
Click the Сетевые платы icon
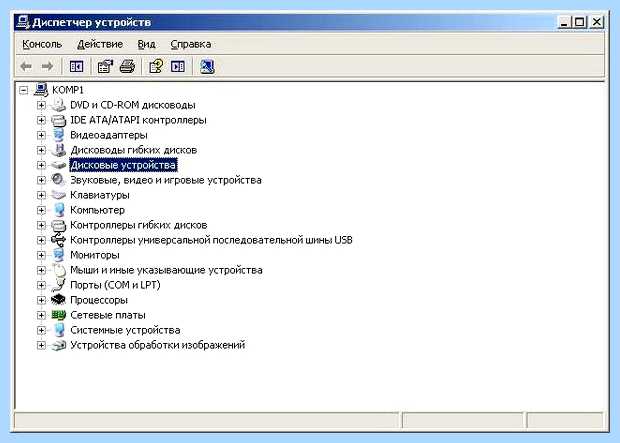click(x=59, y=315)
